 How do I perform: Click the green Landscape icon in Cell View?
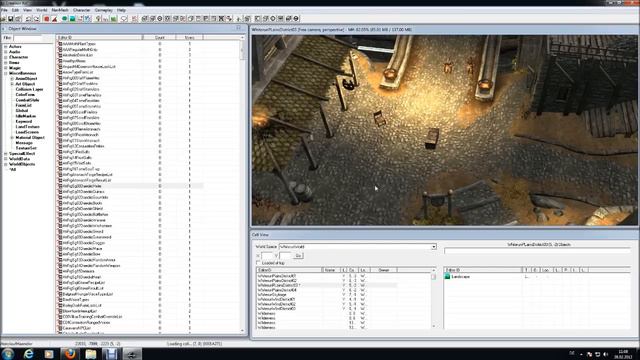tap(447, 276)
